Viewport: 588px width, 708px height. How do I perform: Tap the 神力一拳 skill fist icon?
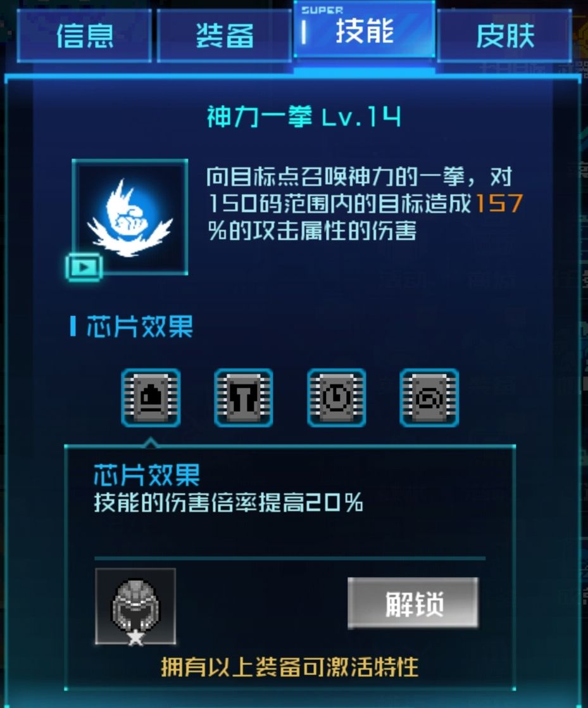[130, 217]
